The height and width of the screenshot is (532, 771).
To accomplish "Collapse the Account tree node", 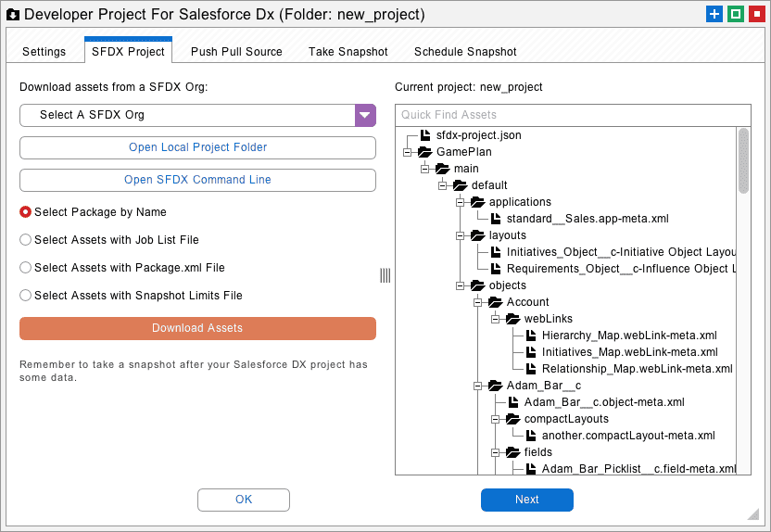I will point(478,303).
